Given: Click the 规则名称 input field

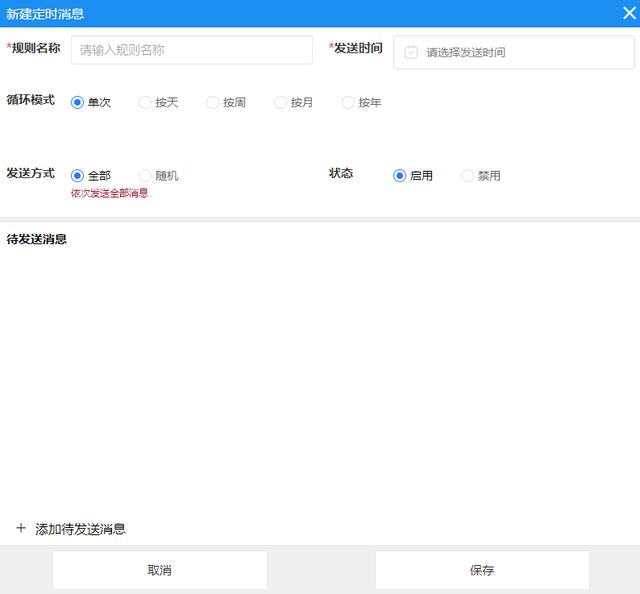Looking at the screenshot, I should coord(192,50).
